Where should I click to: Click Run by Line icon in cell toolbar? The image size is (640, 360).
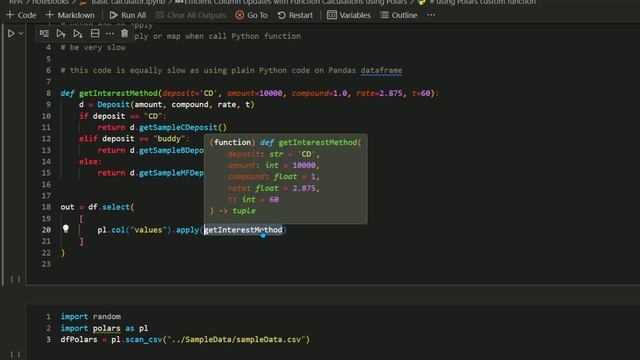click(x=44, y=33)
